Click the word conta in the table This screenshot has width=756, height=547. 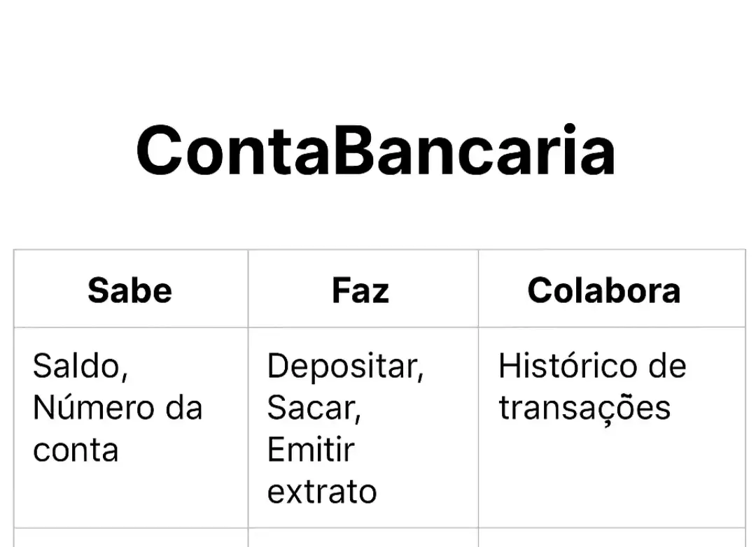[x=75, y=450]
